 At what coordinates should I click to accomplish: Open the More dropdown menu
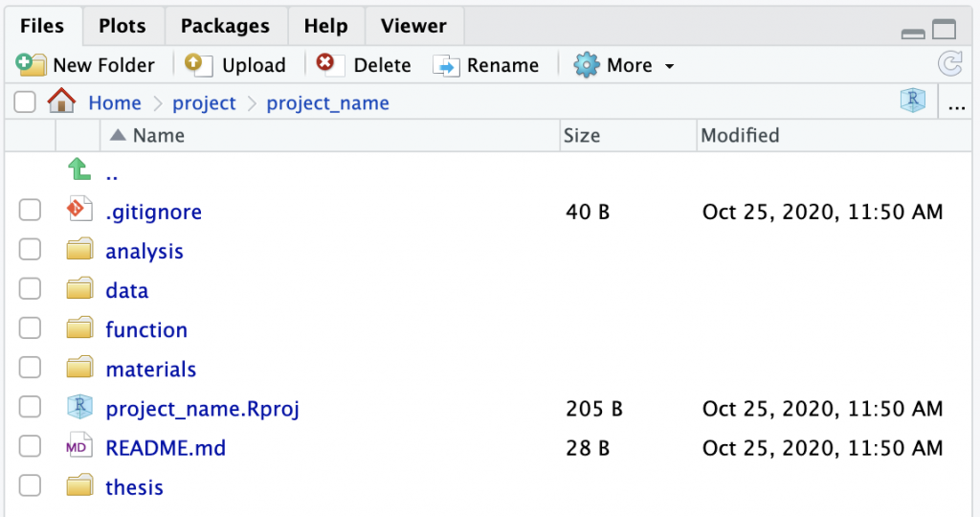click(x=628, y=65)
